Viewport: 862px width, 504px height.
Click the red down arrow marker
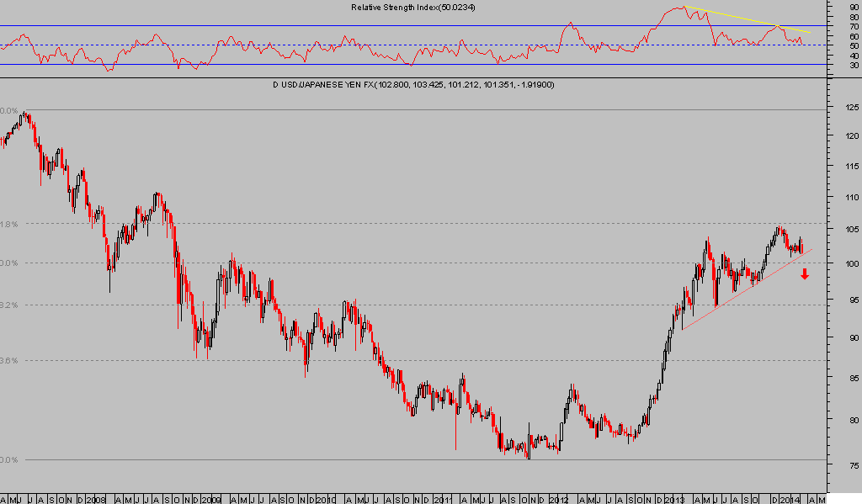tap(805, 273)
